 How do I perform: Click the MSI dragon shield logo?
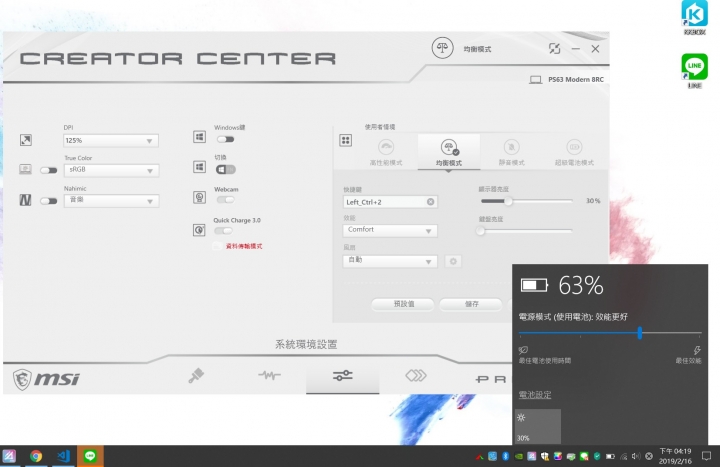(x=22, y=379)
